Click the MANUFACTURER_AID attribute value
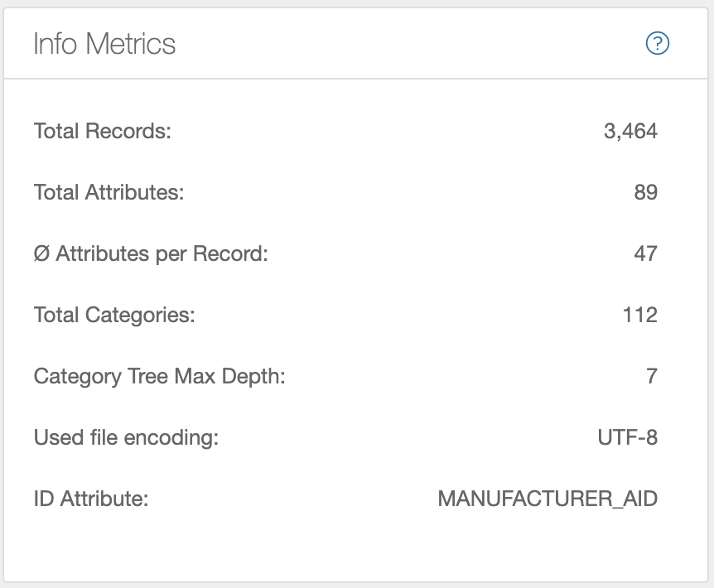Screen dimensions: 714x588 pos(546,499)
